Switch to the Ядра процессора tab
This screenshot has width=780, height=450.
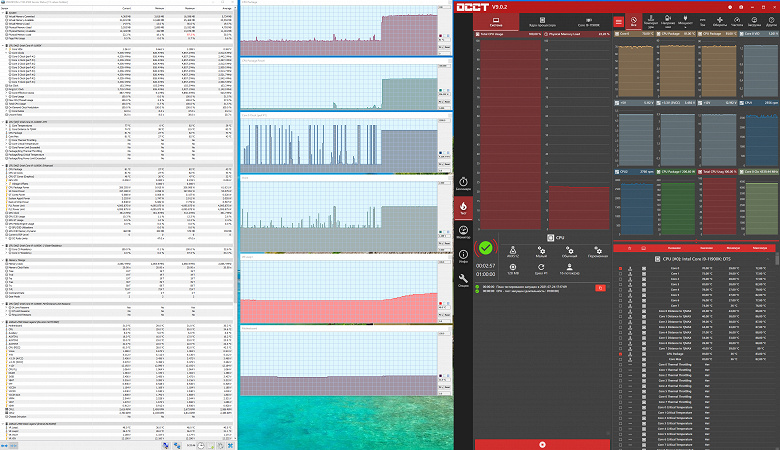click(x=542, y=22)
